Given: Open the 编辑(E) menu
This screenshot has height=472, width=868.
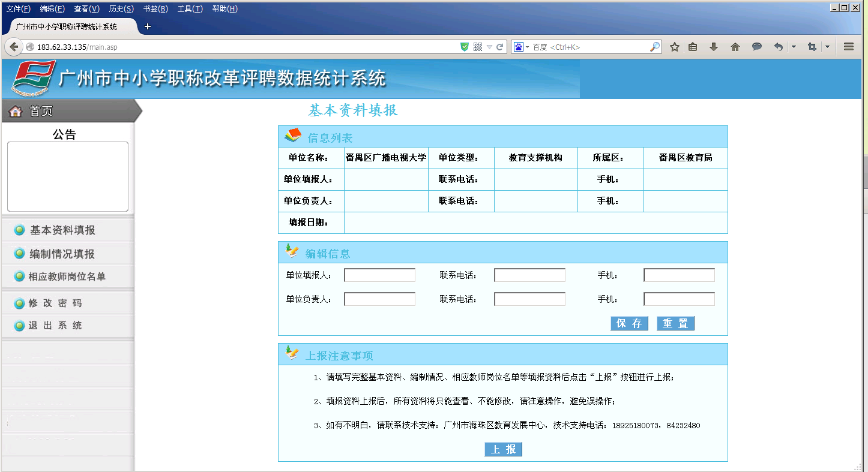Looking at the screenshot, I should 52,9.
